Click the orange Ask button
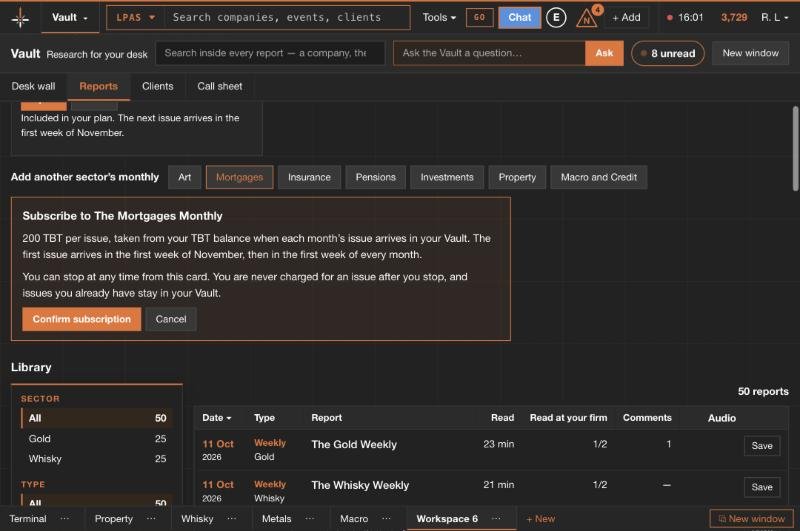The width and height of the screenshot is (800, 531). (604, 53)
